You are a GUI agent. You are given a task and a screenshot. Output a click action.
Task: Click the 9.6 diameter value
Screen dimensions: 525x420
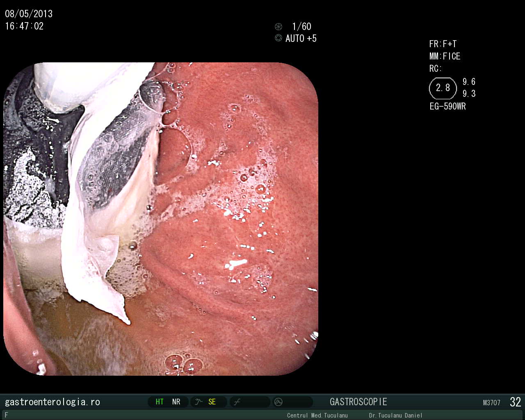pos(469,82)
